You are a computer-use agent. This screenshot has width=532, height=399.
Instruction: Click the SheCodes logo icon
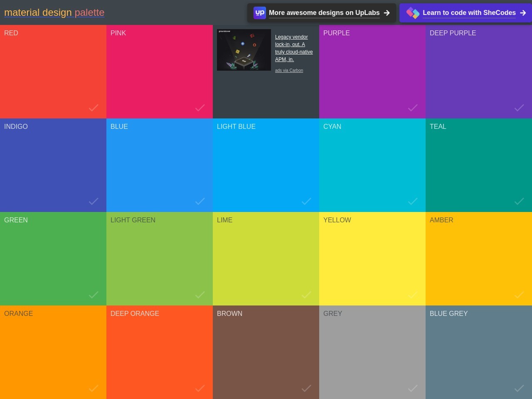(x=413, y=13)
